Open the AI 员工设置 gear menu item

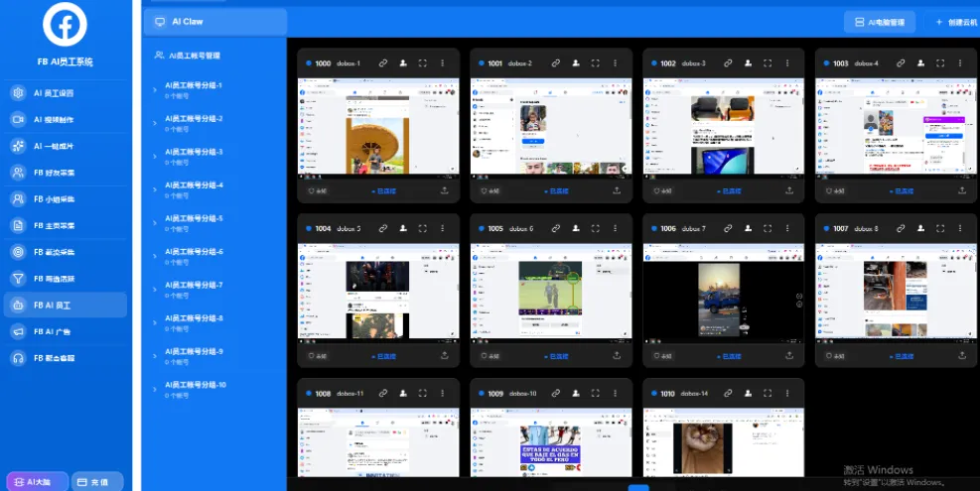(x=65, y=93)
